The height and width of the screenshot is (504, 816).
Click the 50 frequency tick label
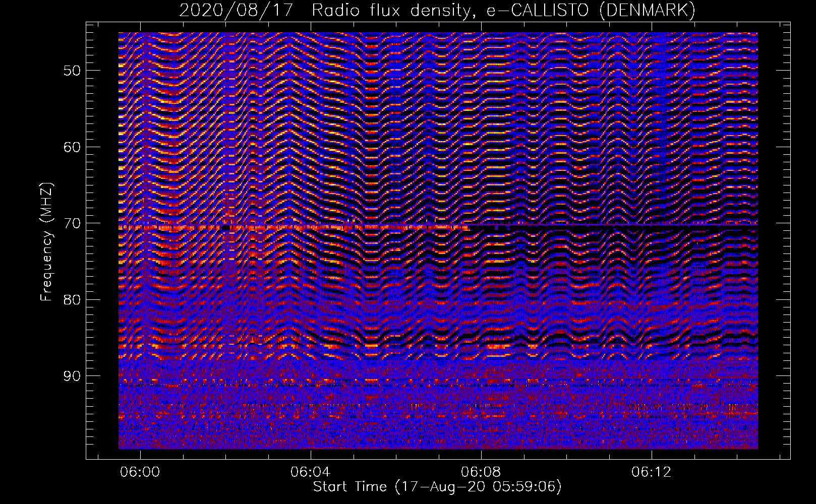(72, 71)
